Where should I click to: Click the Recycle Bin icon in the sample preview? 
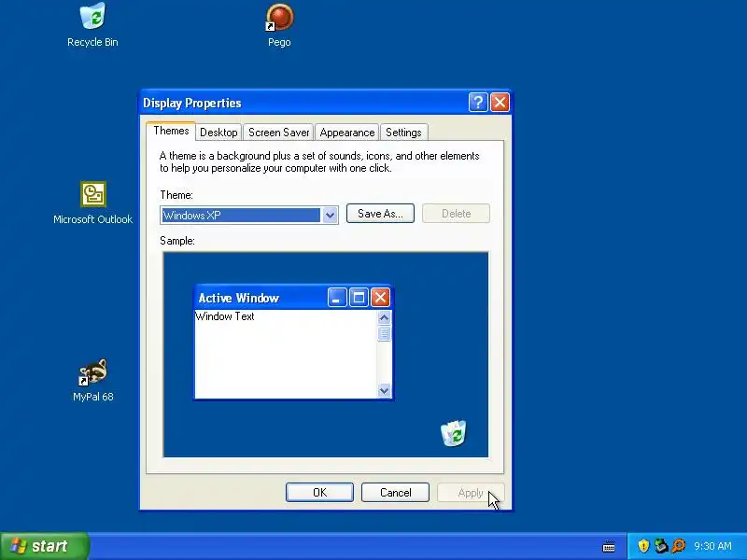click(x=454, y=433)
